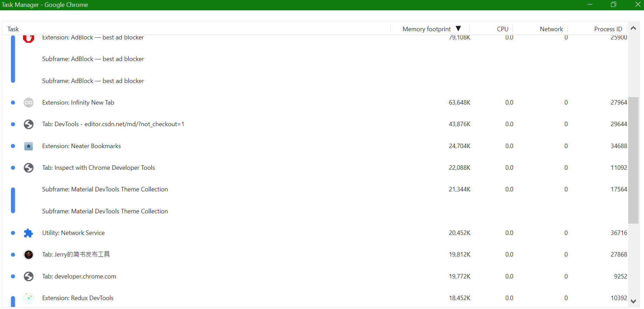Click the AdBlock extension red icon

click(29, 38)
